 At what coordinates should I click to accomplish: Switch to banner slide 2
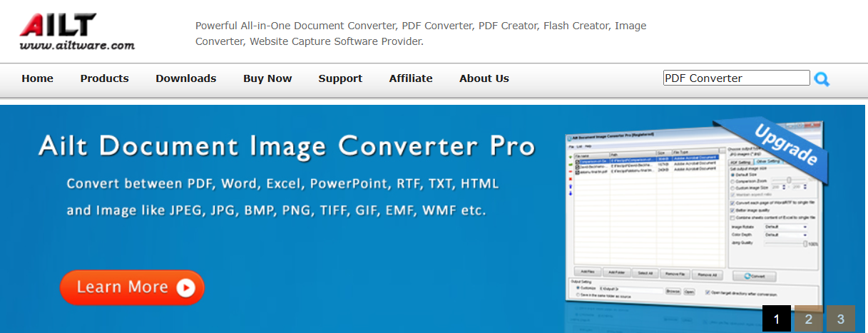pyautogui.click(x=808, y=319)
